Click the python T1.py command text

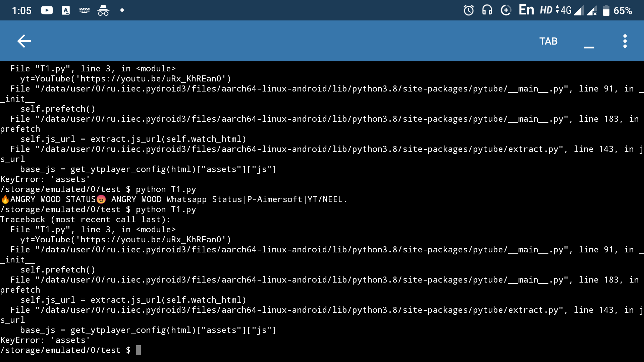[x=166, y=209]
